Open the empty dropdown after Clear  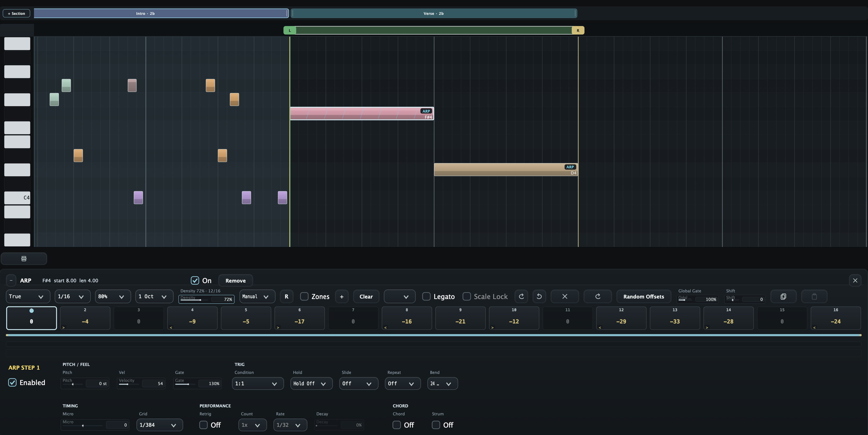[400, 296]
